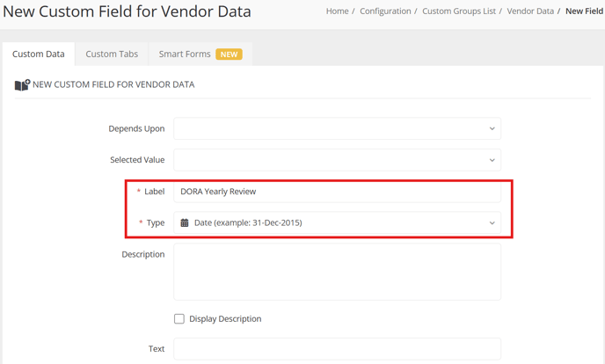605x364 pixels.
Task: Expand the Selected Value dropdown
Action: (x=337, y=160)
